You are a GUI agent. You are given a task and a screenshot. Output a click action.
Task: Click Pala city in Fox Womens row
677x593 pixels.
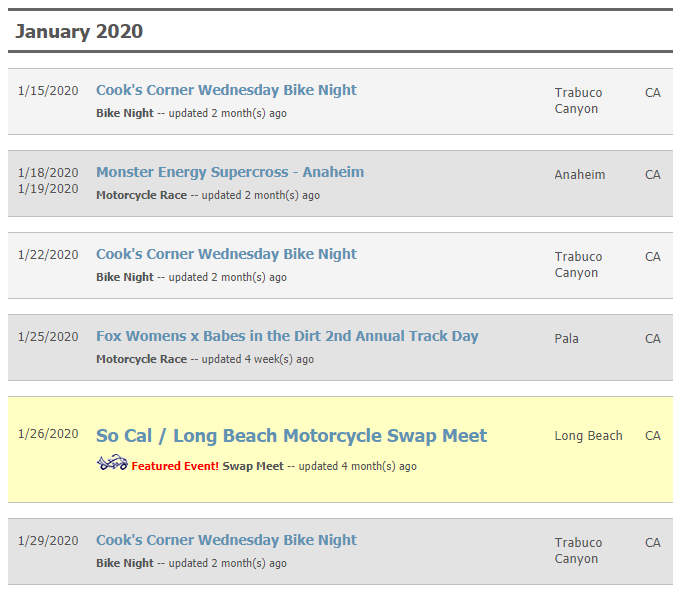point(566,339)
